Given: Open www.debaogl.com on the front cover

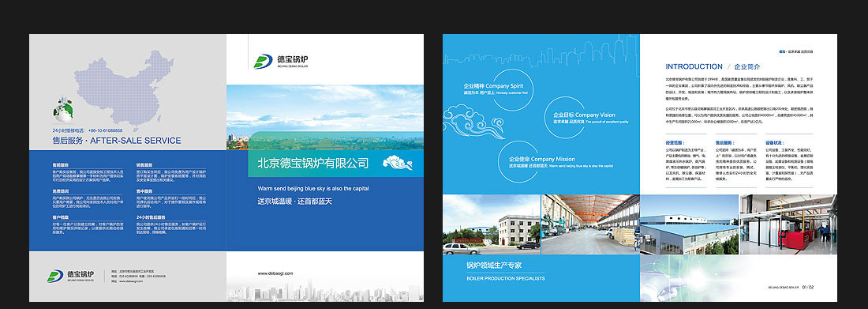Looking at the screenshot, I should point(275,273).
